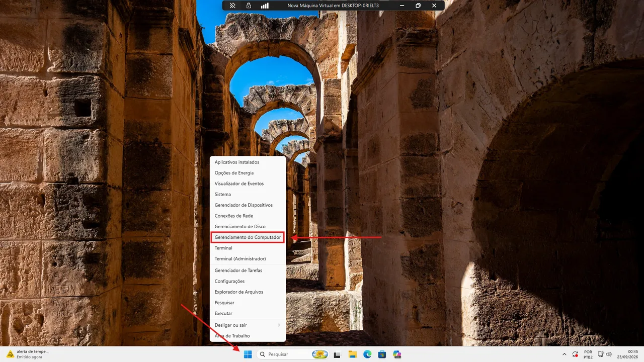This screenshot has width=644, height=362.
Task: Switch POR PTB2 keyboard language
Action: point(588,354)
